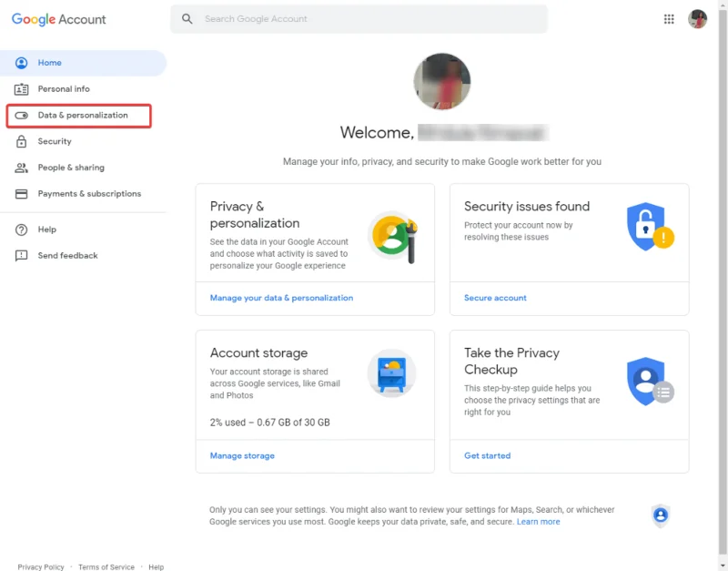Click the Payments & subscriptions card icon

pos(23,193)
